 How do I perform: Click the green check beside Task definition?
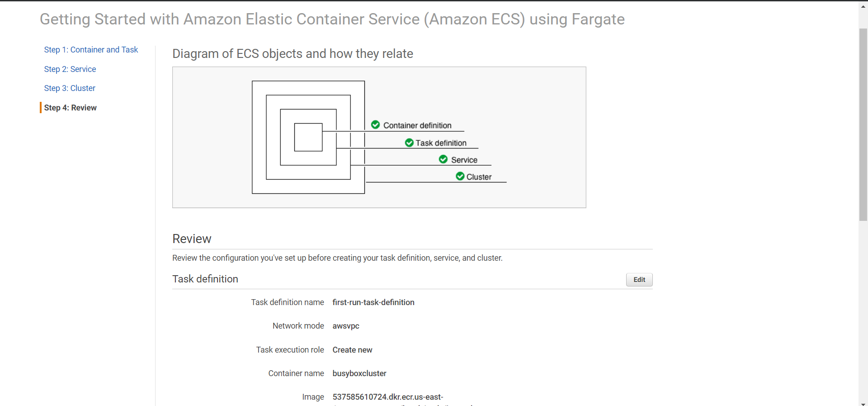[409, 143]
